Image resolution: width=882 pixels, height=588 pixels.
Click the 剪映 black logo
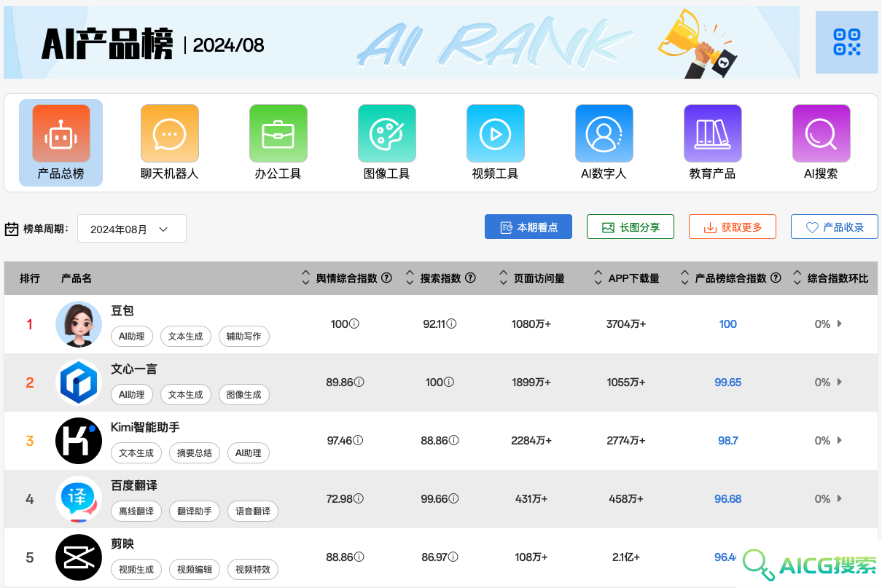tap(79, 557)
